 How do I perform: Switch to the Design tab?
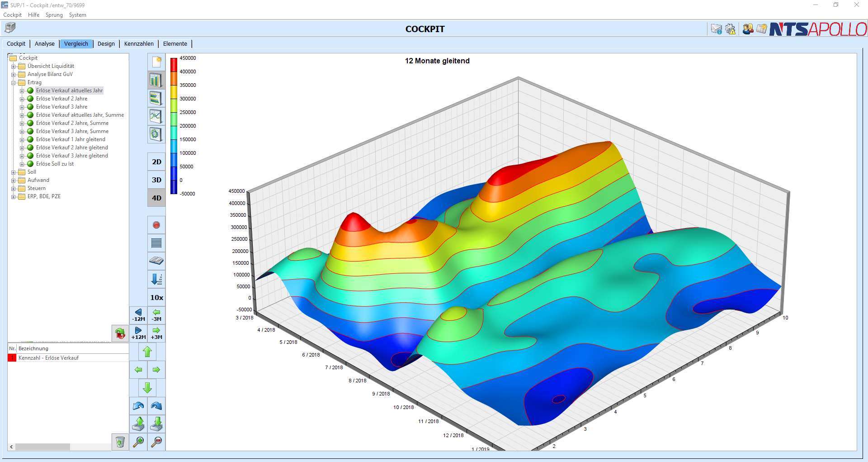106,44
